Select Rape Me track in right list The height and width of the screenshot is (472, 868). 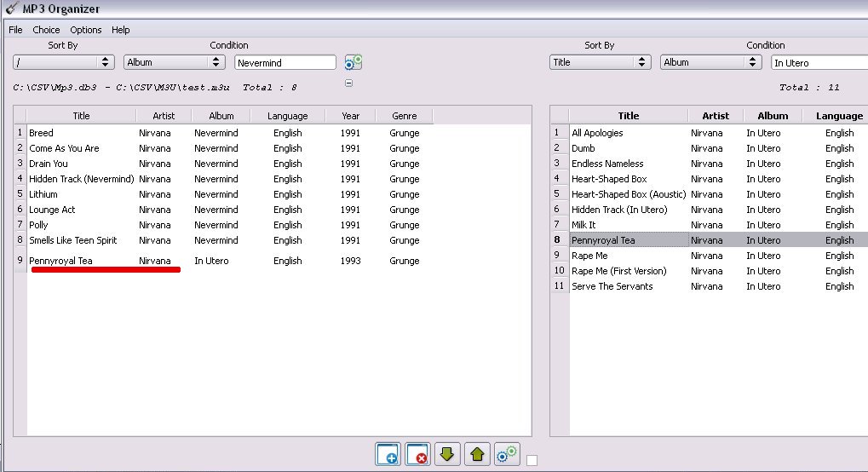tap(589, 256)
